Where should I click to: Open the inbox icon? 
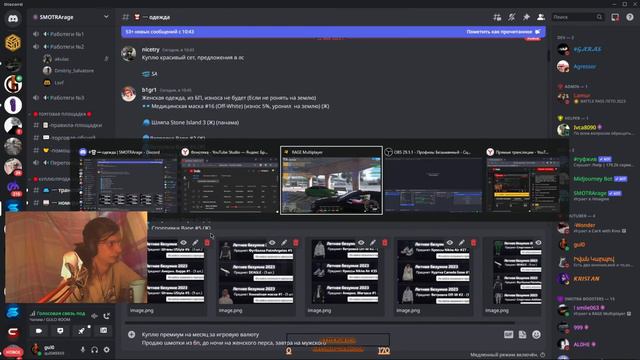point(615,17)
